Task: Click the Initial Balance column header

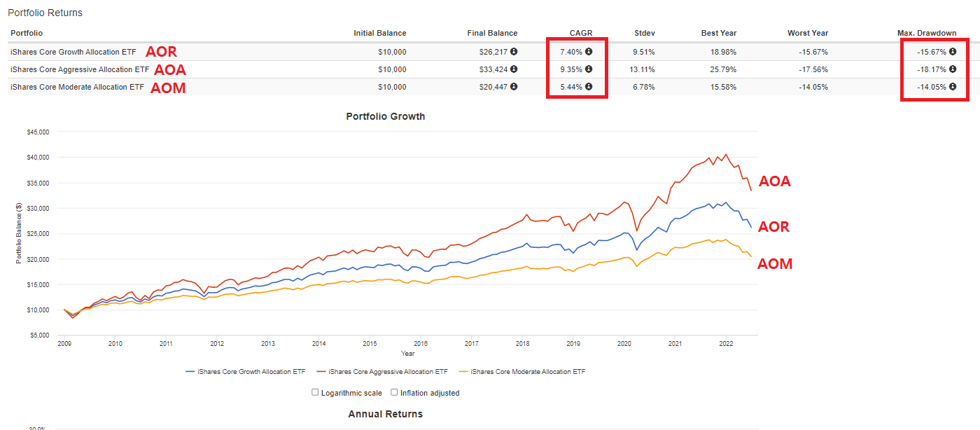Action: coord(380,33)
